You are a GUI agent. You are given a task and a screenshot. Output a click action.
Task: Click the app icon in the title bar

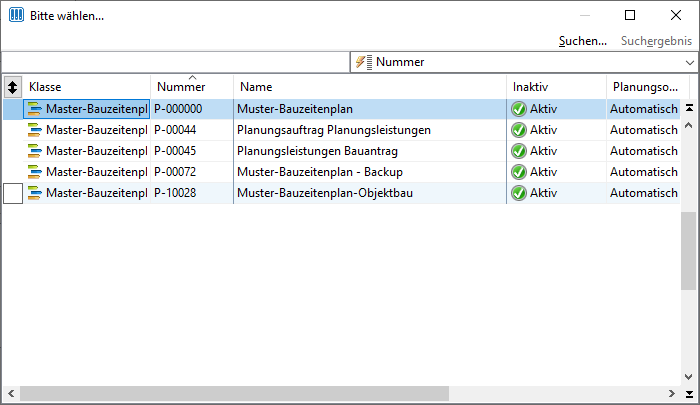point(16,15)
